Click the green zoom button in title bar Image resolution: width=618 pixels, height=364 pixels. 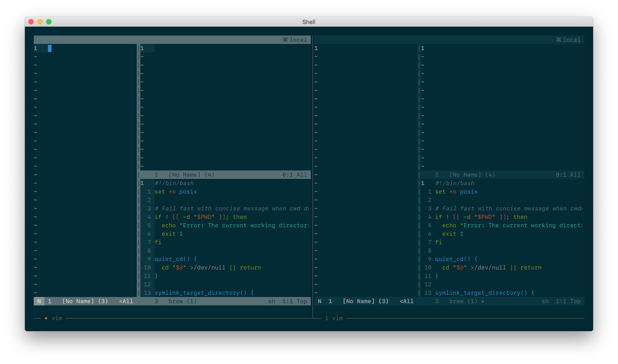pyautogui.click(x=49, y=22)
